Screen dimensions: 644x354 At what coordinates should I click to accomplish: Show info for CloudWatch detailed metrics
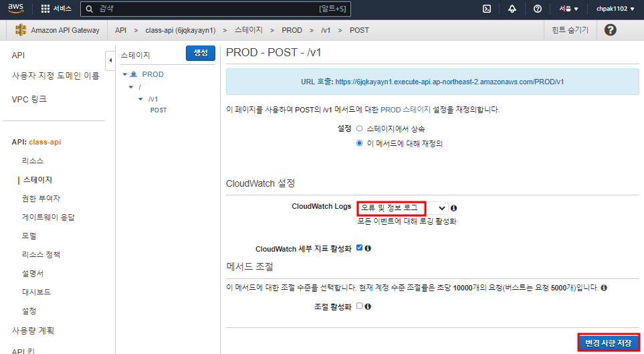(x=368, y=248)
